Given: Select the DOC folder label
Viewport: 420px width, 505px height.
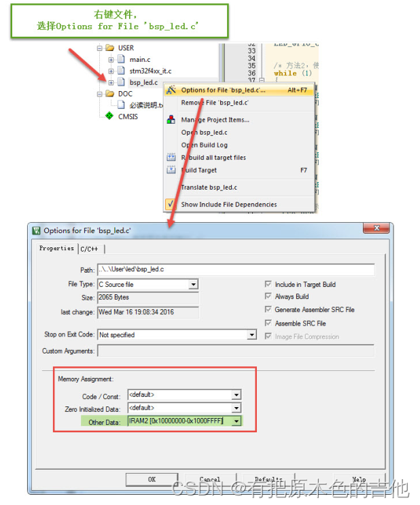Looking at the screenshot, I should [x=125, y=94].
